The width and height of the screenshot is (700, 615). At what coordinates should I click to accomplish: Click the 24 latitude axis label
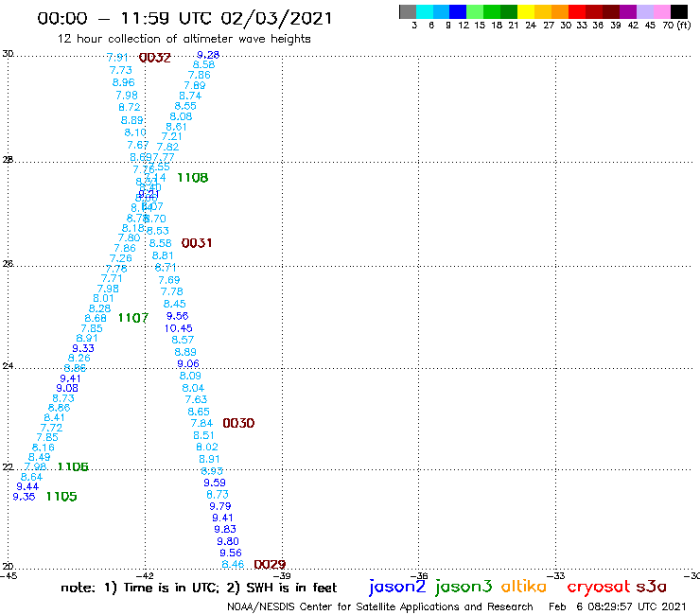[x=8, y=366]
